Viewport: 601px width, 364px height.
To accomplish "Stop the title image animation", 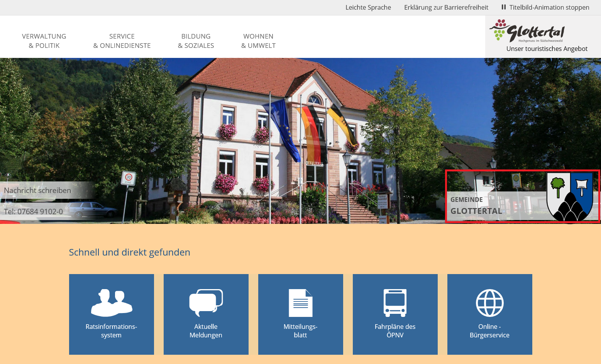I will point(549,7).
